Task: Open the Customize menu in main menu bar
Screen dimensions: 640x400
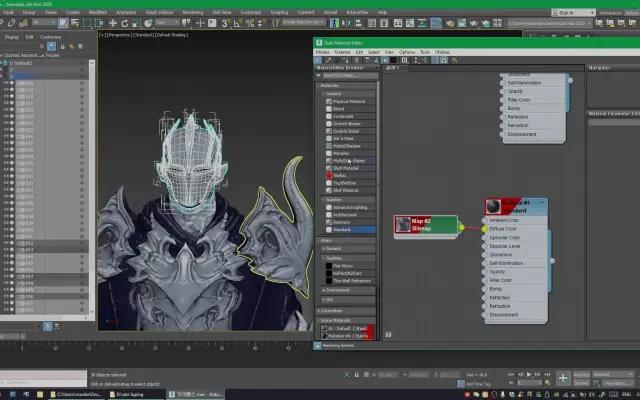Action: [251, 13]
